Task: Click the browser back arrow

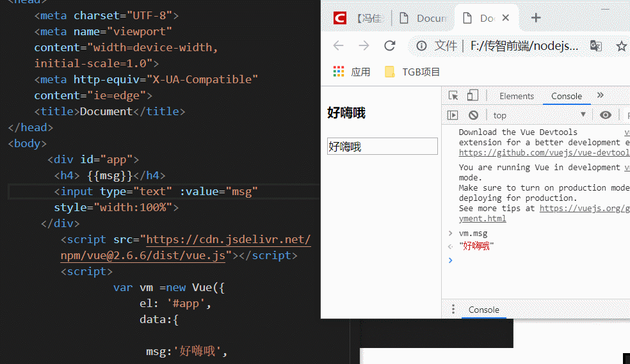Action: [x=338, y=46]
